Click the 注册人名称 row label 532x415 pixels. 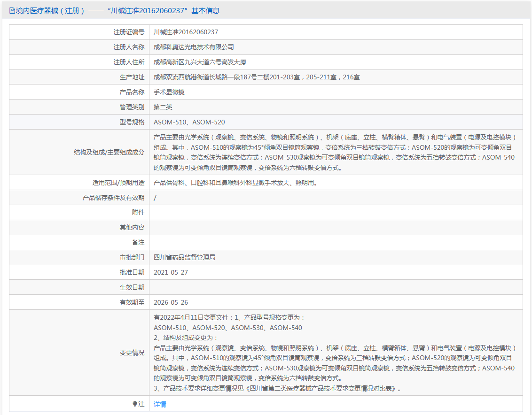[x=129, y=47]
